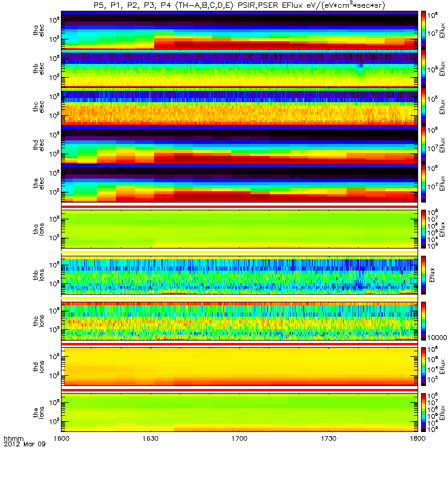
Task: Click the 1730 time axis label
Action: pos(329,439)
